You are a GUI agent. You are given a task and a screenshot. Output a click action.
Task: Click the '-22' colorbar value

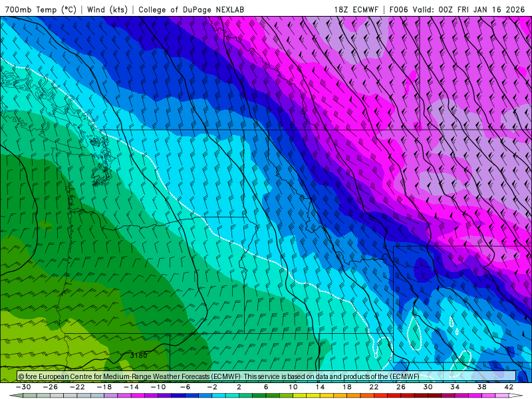point(77,387)
